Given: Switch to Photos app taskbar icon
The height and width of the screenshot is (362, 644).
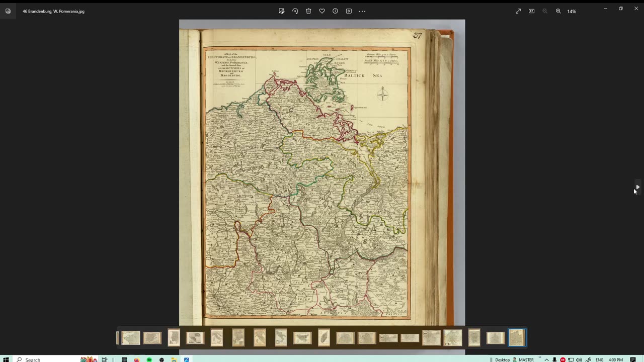Looking at the screenshot, I should click(186, 359).
